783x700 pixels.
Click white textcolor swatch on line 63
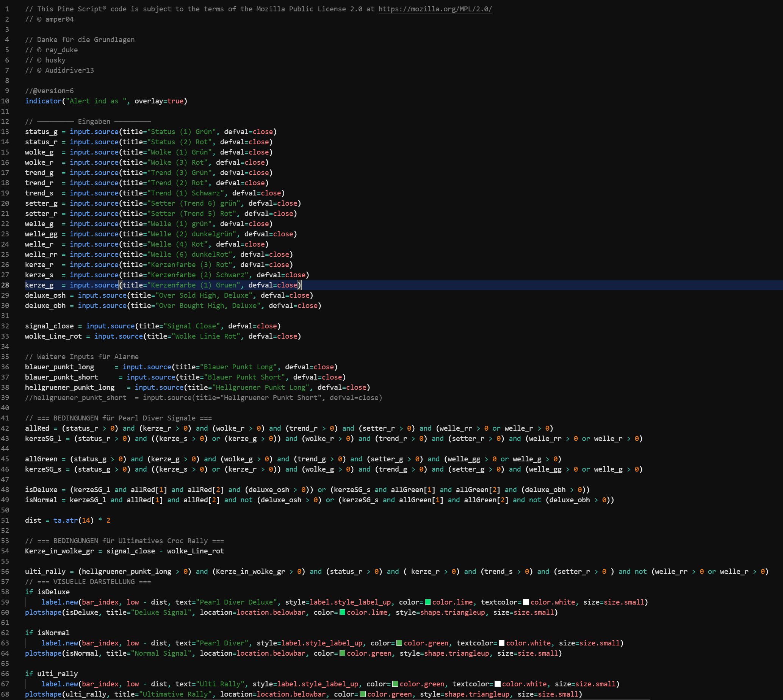pyautogui.click(x=501, y=643)
